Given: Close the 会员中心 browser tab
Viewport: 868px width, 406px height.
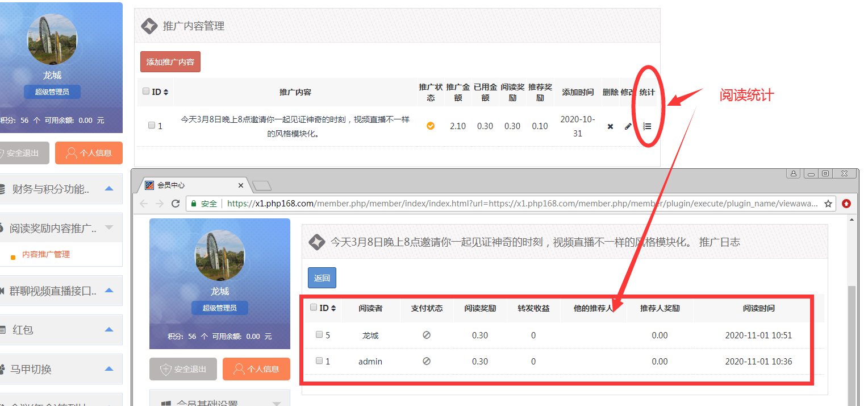Looking at the screenshot, I should pos(241,185).
